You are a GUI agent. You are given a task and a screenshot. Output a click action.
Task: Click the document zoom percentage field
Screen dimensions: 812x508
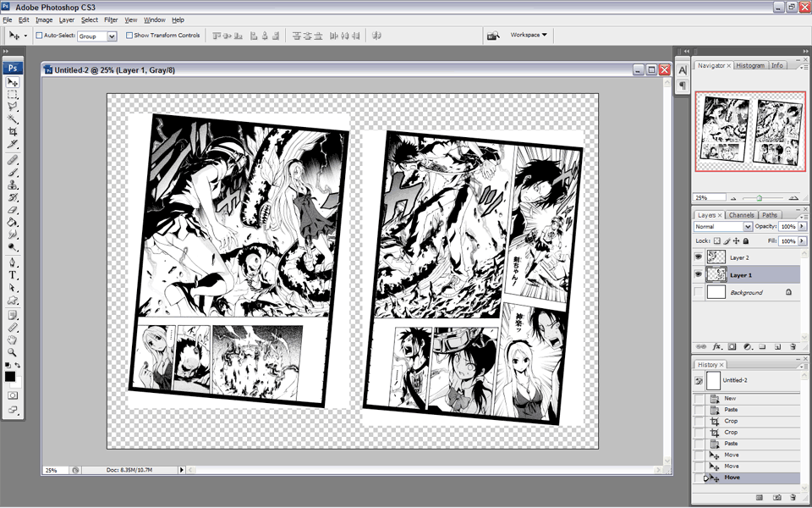[x=56, y=470]
